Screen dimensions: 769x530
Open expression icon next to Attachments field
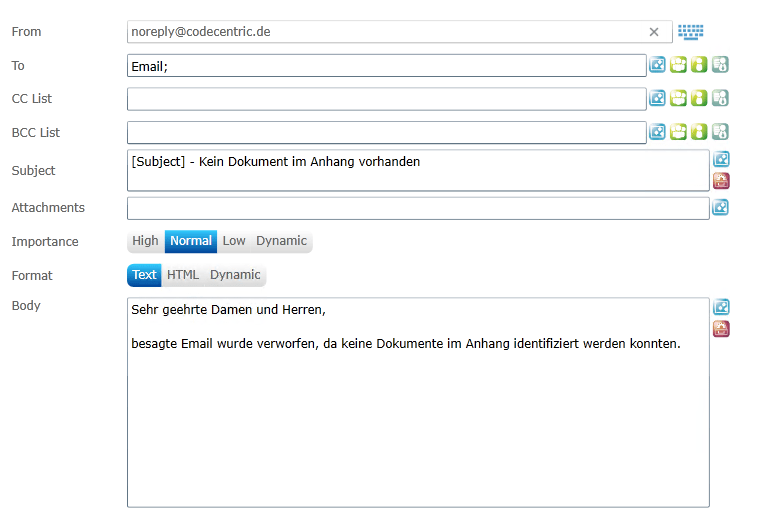(x=720, y=207)
